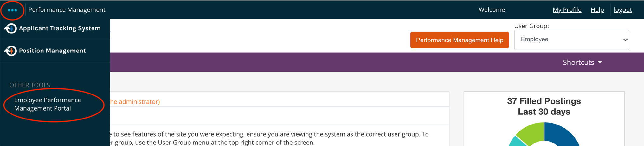Open the Shortcuts menu label
Viewport: 644px width, 146px height.
(x=578, y=62)
